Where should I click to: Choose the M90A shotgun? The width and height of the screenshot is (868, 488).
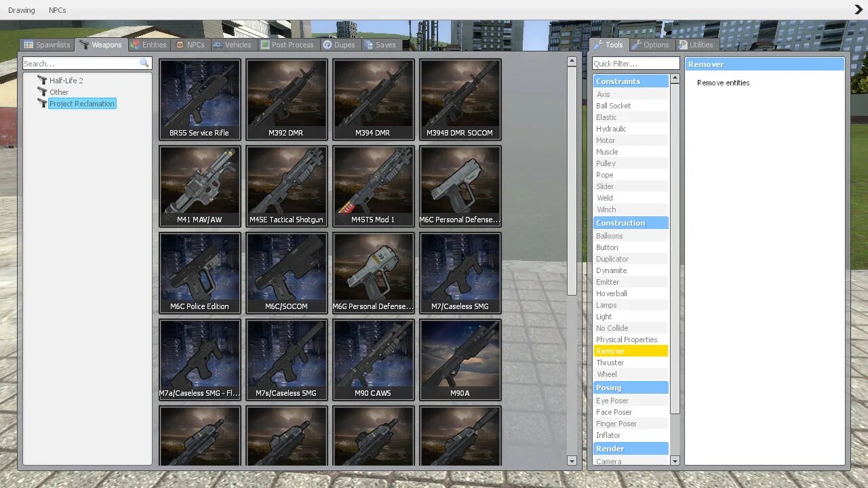point(460,360)
